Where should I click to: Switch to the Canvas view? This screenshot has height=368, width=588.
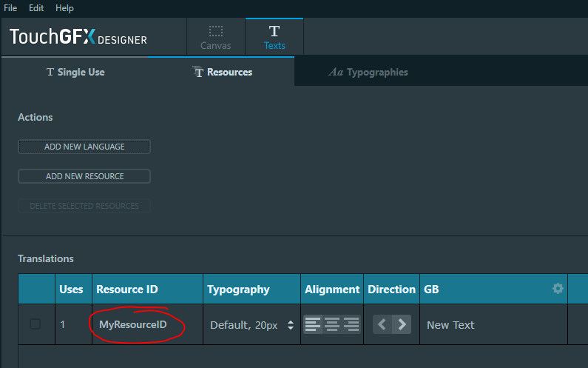pyautogui.click(x=216, y=37)
